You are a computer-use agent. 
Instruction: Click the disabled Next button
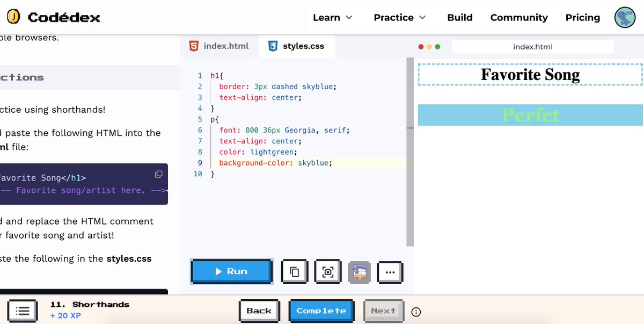tap(383, 311)
